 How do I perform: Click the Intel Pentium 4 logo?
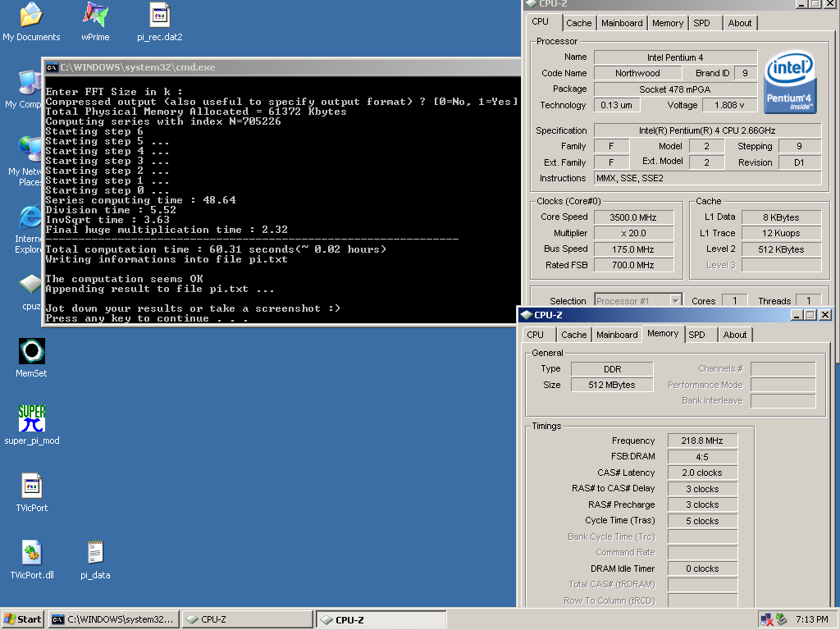pos(790,82)
